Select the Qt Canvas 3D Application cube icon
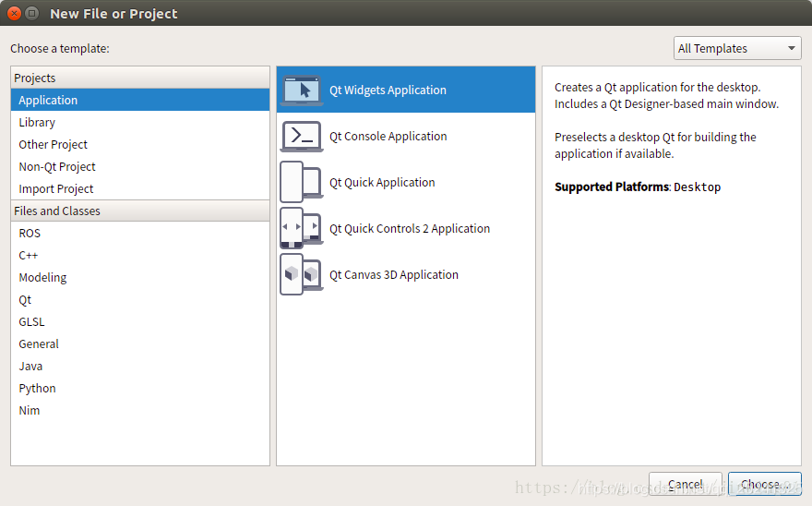 click(302, 274)
